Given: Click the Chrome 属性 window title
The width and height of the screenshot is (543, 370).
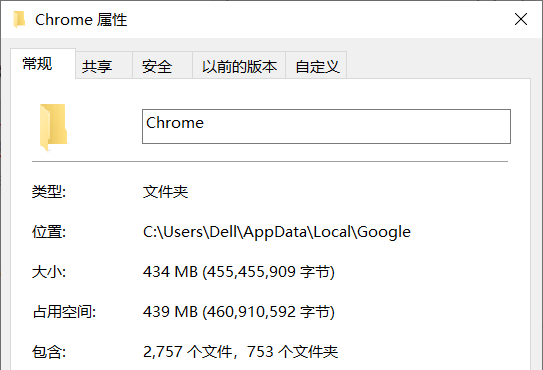Looking at the screenshot, I should 81,20.
